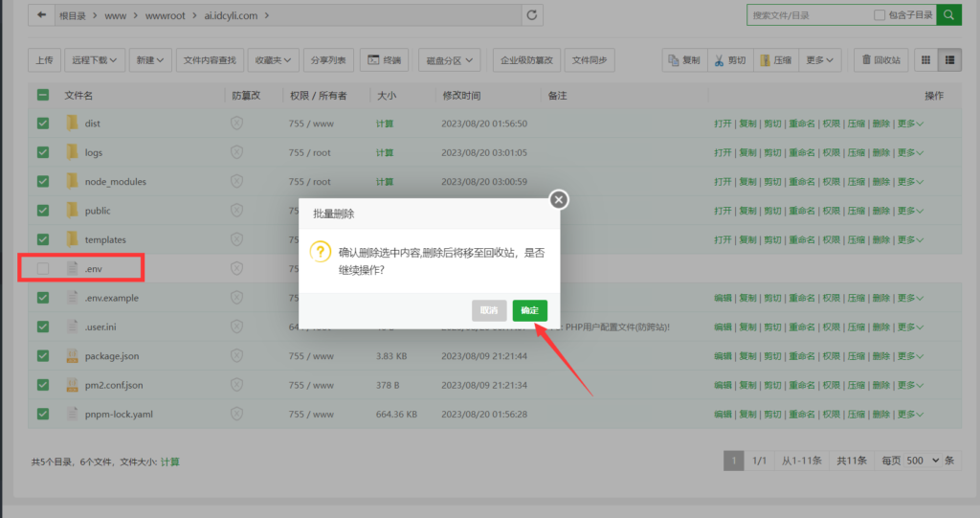Image resolution: width=980 pixels, height=518 pixels.
Task: Click the search files/directories input field
Action: coord(809,15)
